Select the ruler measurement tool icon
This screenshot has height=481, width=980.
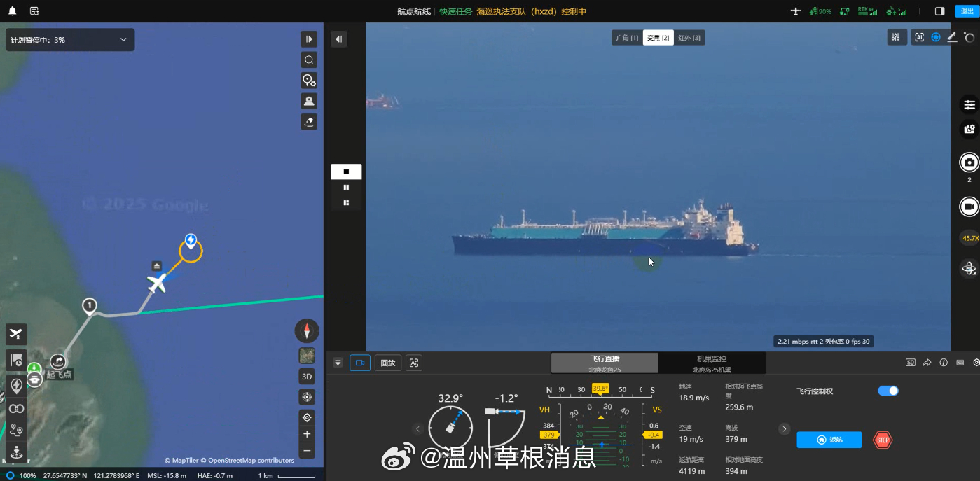[952, 38]
